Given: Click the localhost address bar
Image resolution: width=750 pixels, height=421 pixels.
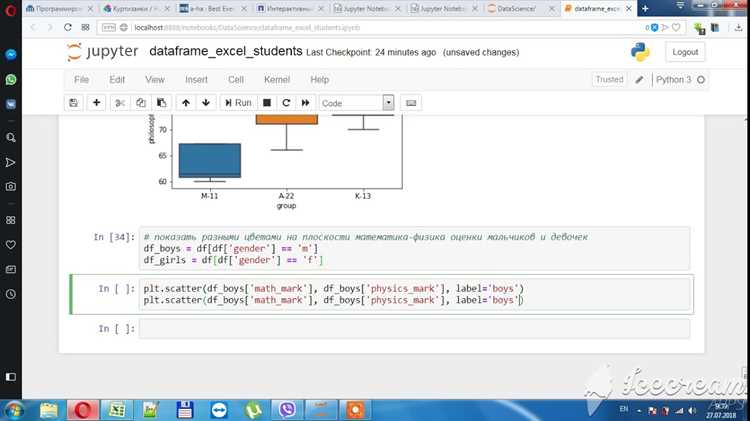Looking at the screenshot, I should coord(368,28).
